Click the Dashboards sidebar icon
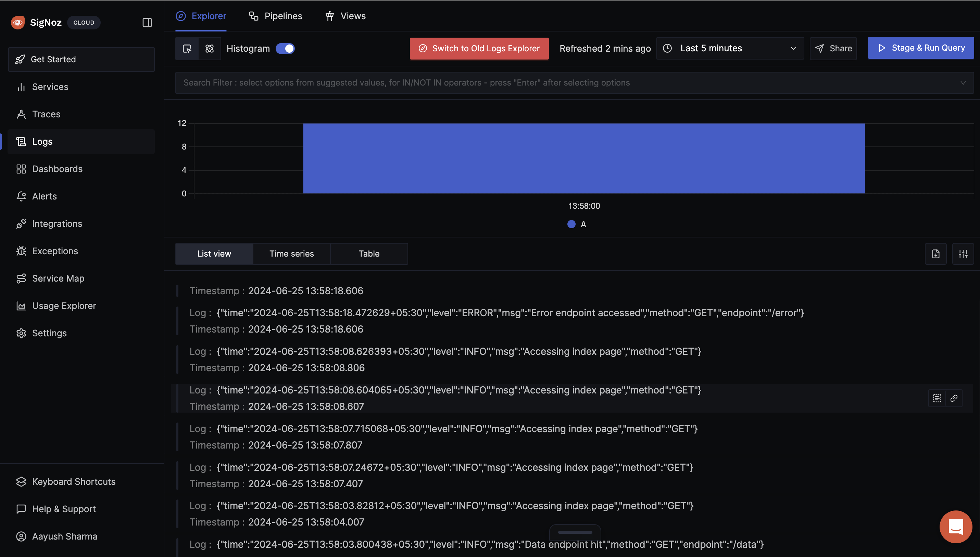980x557 pixels. [20, 169]
